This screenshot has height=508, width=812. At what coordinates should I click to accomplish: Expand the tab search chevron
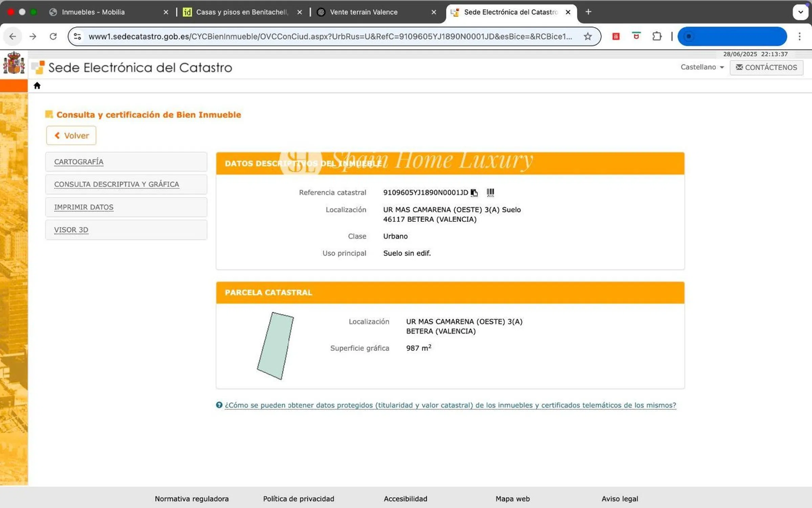(x=800, y=12)
